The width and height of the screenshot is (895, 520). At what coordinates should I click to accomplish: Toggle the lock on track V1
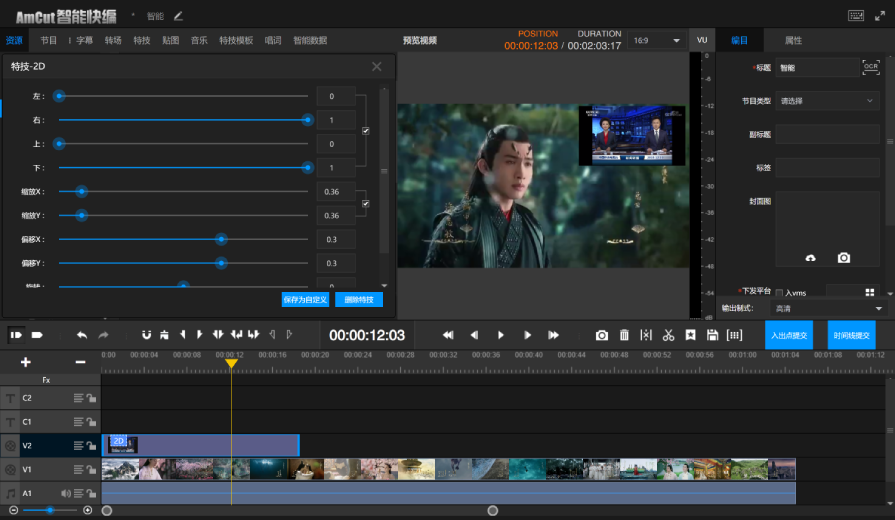click(91, 469)
